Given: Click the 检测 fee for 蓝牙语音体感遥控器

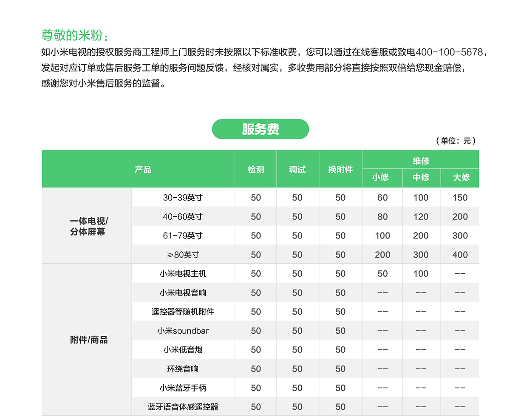Looking at the screenshot, I should pos(256,407).
